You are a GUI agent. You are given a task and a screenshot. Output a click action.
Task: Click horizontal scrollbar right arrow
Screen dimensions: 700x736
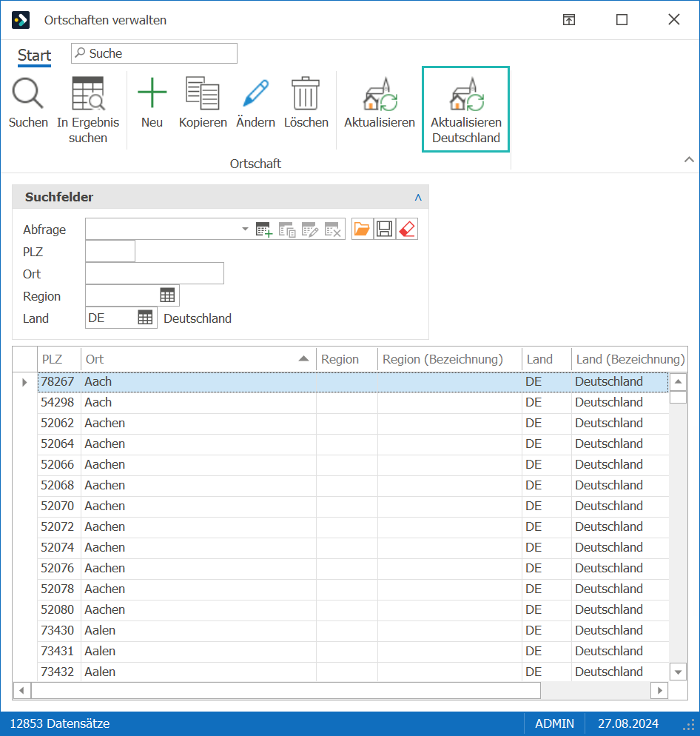click(x=659, y=691)
